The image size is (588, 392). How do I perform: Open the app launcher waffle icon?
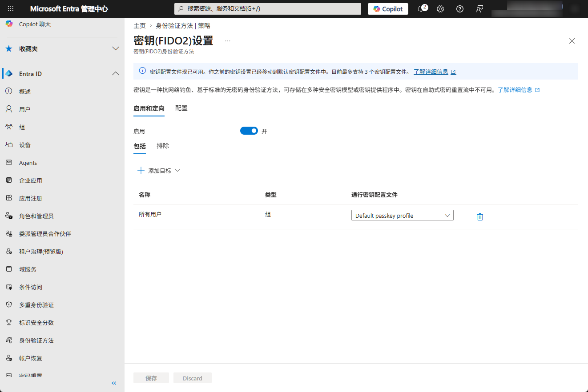[11, 9]
